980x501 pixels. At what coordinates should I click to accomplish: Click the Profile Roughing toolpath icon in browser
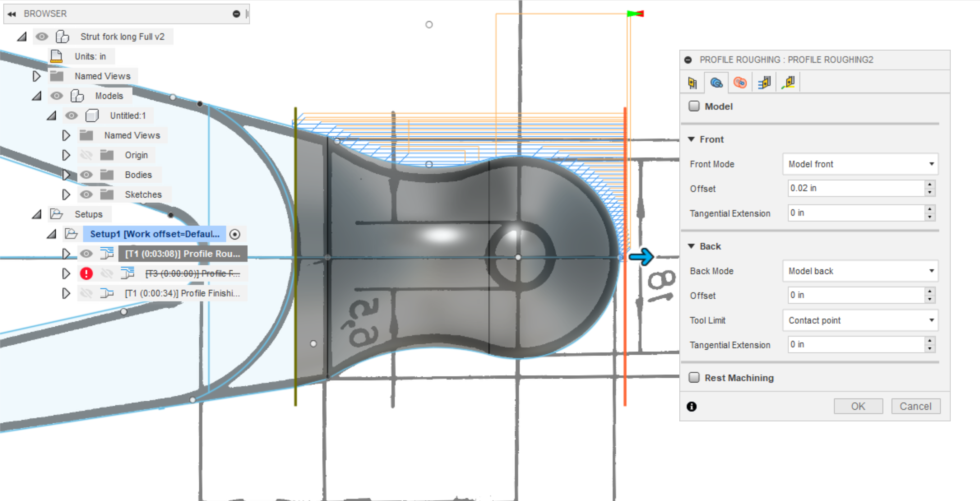point(108,253)
